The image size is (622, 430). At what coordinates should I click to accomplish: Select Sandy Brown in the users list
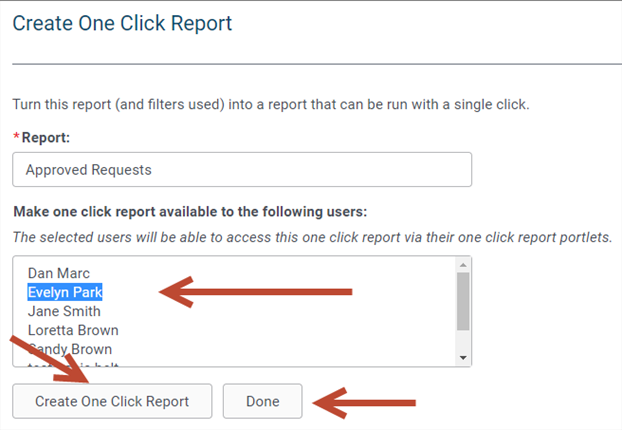70,349
